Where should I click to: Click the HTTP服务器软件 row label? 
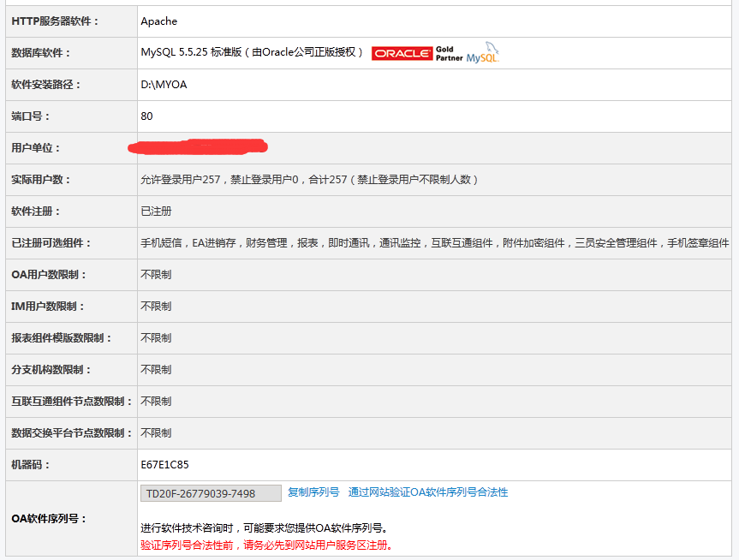pos(55,21)
